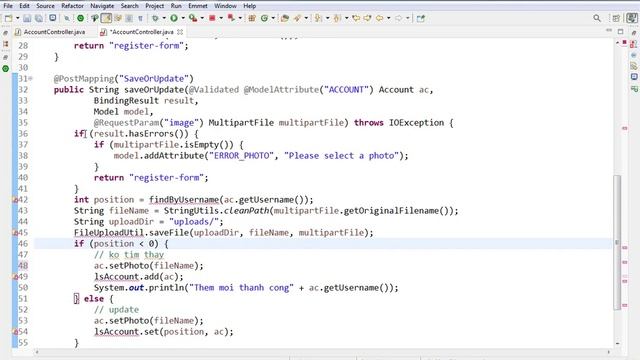Click the horizontal scrollbar left arrow
Screen dimensions: 640x360
tap(37, 351)
